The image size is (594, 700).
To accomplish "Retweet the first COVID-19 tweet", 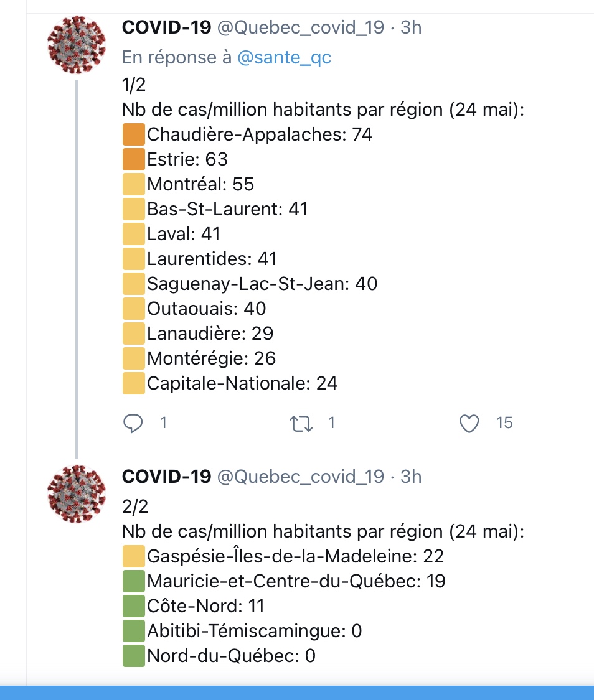I will click(301, 424).
